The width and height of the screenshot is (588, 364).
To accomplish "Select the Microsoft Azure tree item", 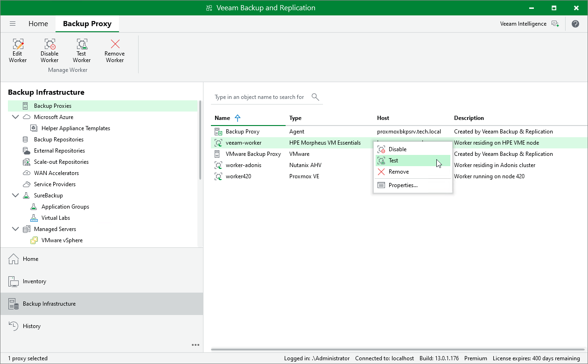I will click(54, 117).
